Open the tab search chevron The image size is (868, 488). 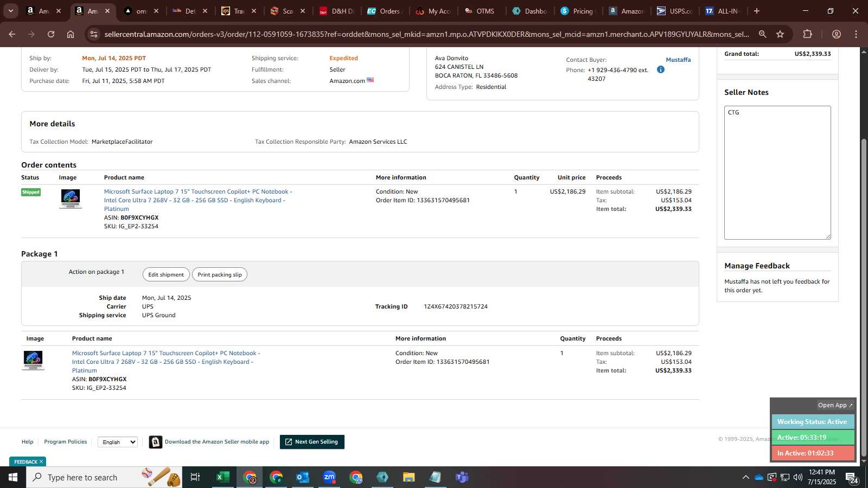tap(10, 11)
